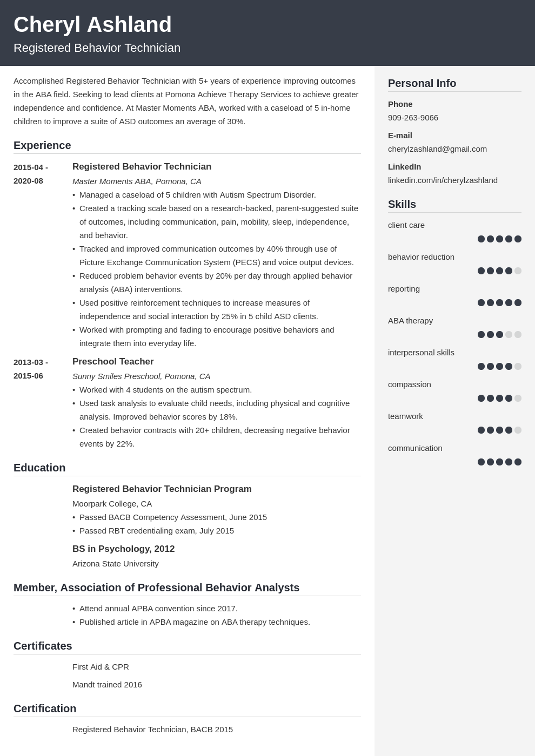535x756 pixels.
Task: Click the Personal Info heading
Action: pos(422,83)
